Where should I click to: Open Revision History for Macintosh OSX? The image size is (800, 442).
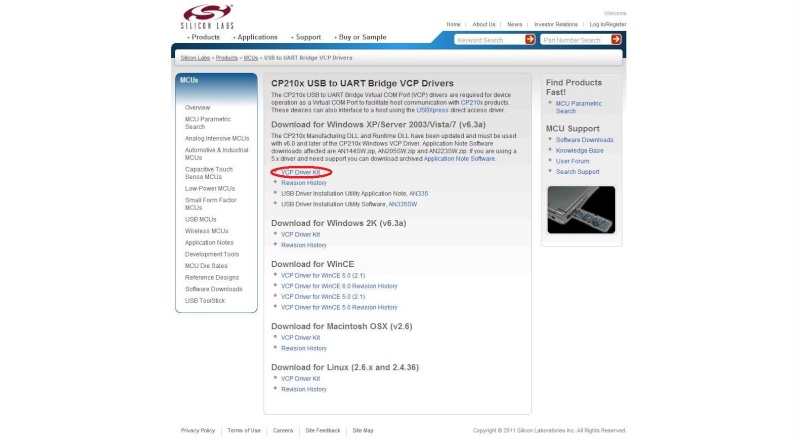[304, 349]
